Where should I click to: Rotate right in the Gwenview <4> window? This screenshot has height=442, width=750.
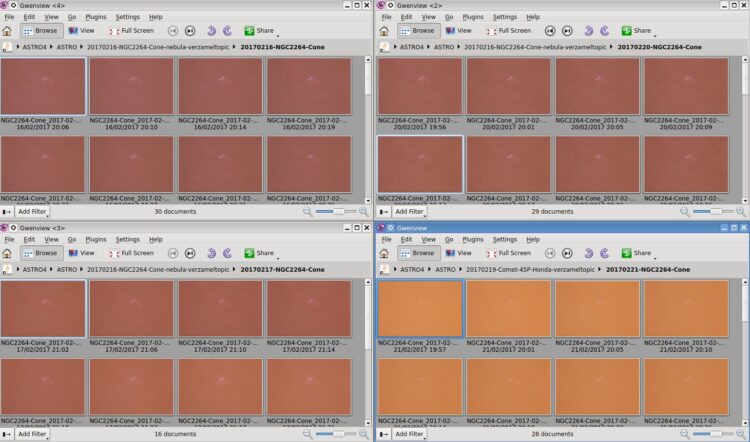pos(228,31)
